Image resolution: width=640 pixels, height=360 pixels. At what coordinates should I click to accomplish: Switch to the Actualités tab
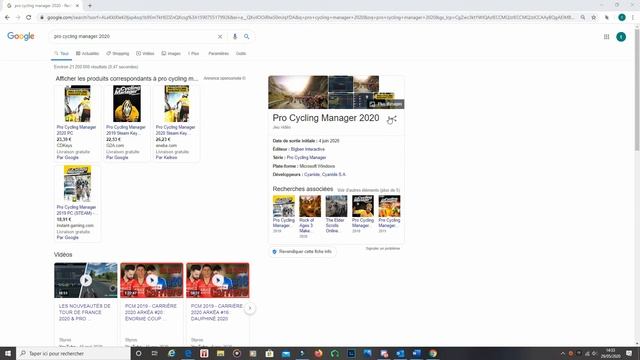click(x=87, y=53)
